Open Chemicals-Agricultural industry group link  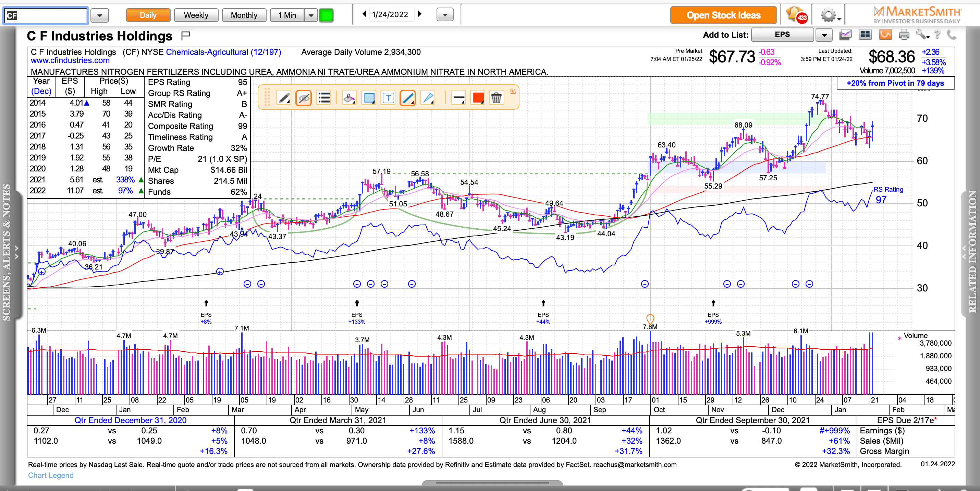[223, 52]
